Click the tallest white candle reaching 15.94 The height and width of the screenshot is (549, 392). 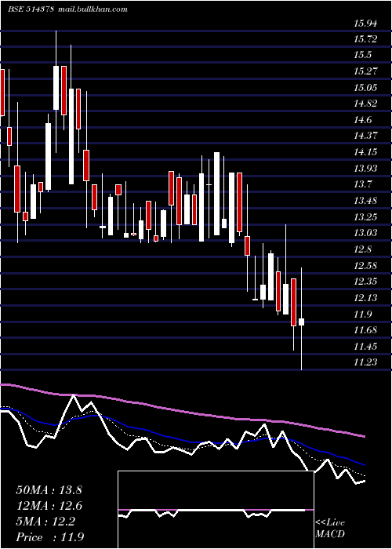coord(56,88)
